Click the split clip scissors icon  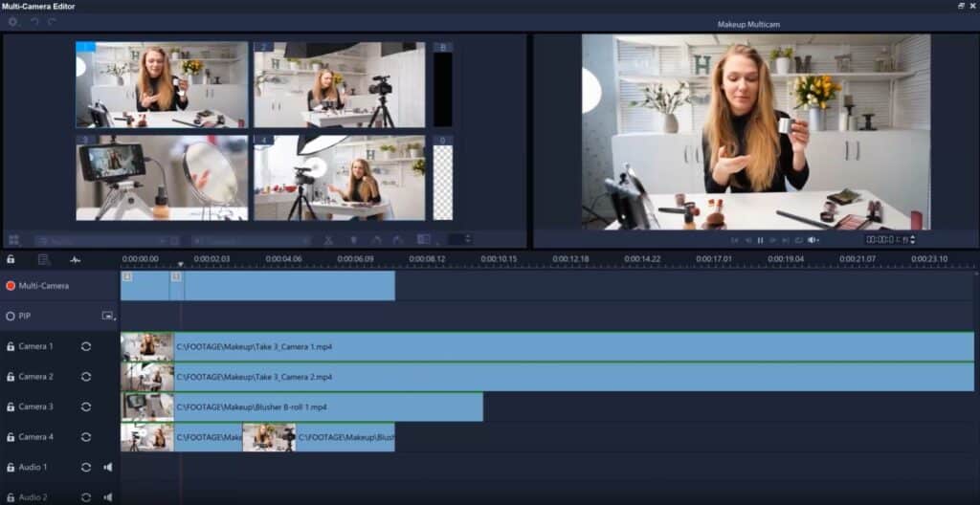click(x=328, y=240)
